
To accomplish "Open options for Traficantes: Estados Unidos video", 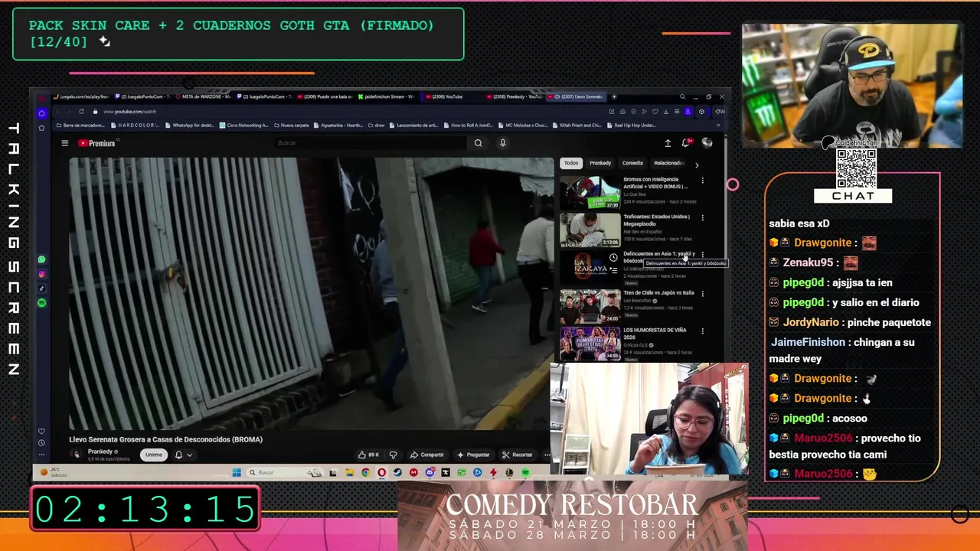I will click(x=702, y=217).
